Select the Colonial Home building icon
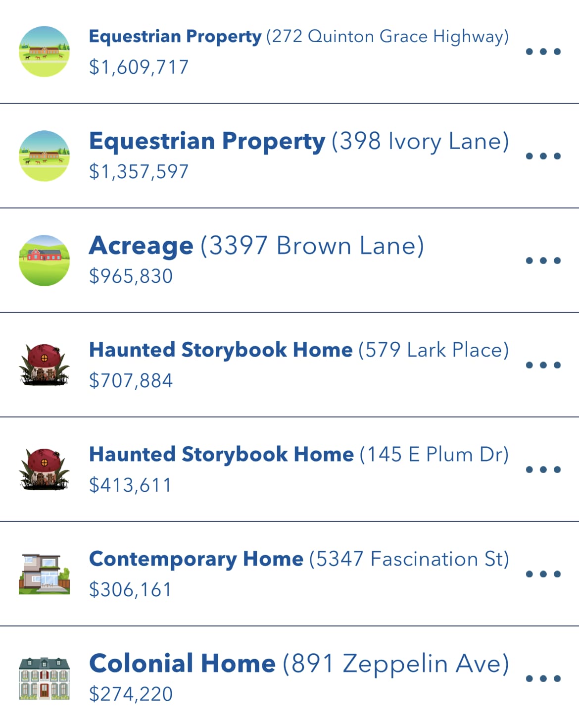This screenshot has height=728, width=579. click(x=44, y=678)
